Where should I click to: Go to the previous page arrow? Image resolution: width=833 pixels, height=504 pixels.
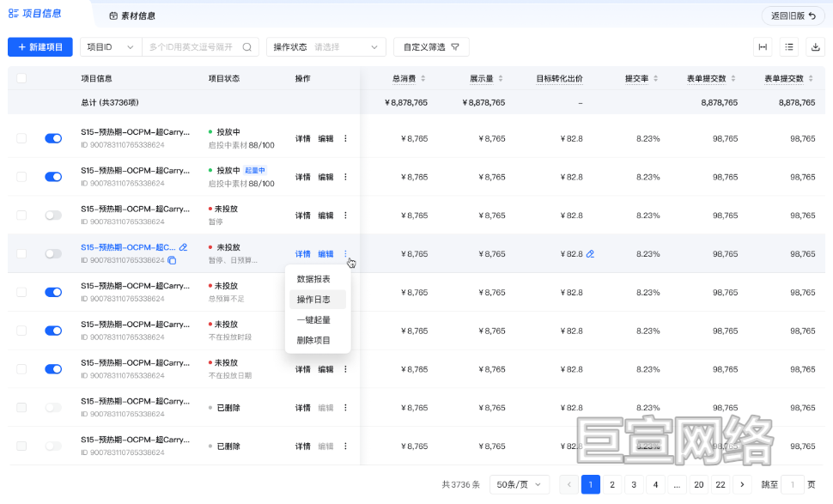click(569, 484)
